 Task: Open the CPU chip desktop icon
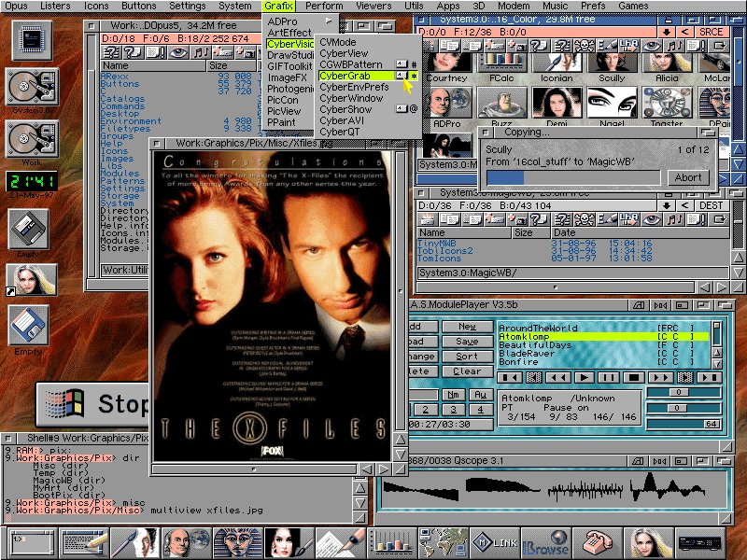click(x=32, y=40)
